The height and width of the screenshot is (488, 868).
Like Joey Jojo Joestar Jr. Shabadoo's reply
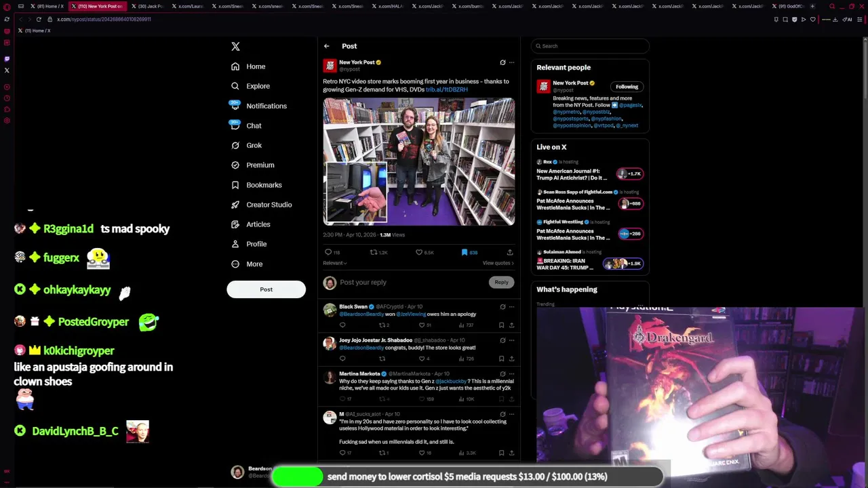click(x=424, y=359)
